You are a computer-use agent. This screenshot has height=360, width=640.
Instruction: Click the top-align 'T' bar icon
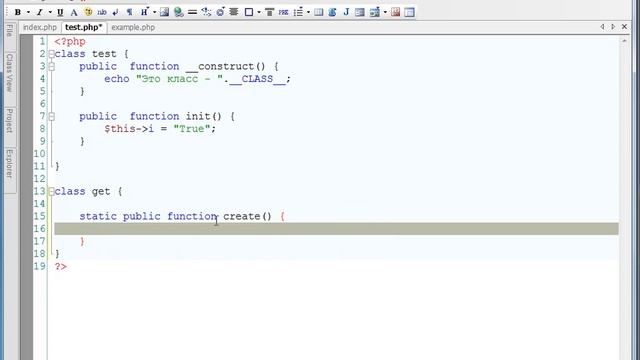coord(269,12)
